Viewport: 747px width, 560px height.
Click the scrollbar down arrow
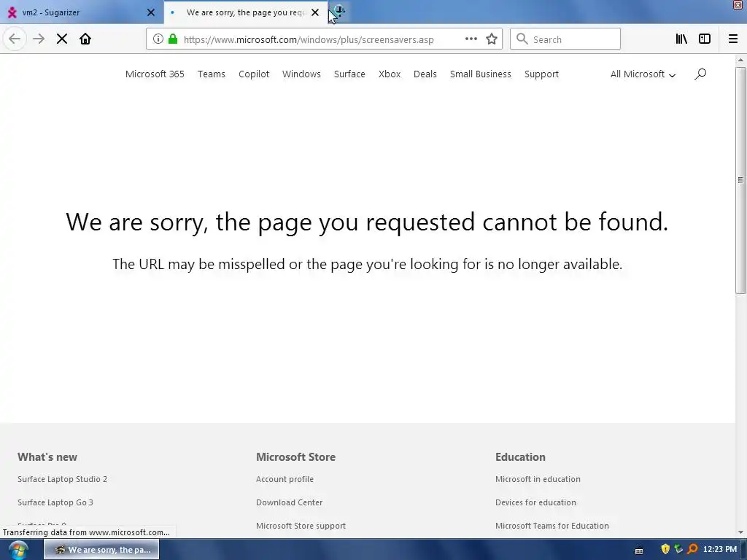pyautogui.click(x=740, y=532)
